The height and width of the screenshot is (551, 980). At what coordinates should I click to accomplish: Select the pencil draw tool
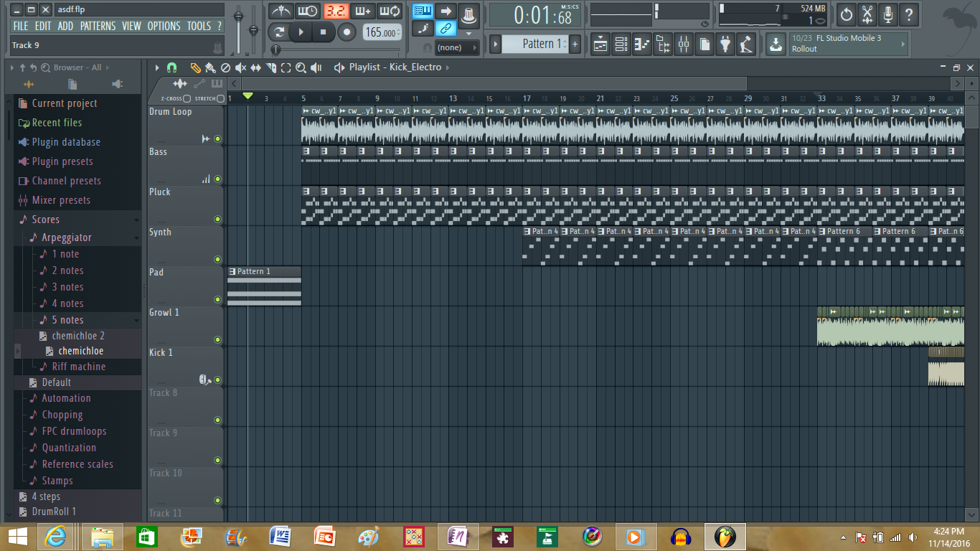[x=195, y=67]
